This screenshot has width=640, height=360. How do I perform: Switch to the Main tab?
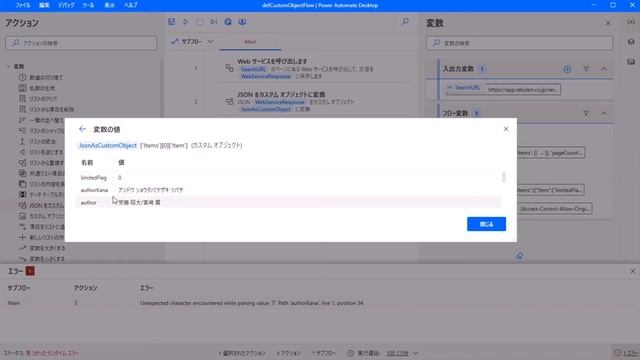pyautogui.click(x=250, y=42)
